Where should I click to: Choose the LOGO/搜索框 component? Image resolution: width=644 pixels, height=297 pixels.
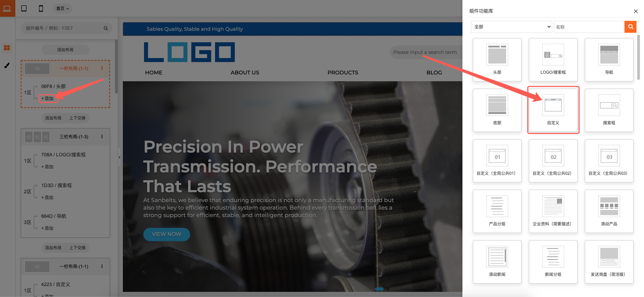[553, 59]
